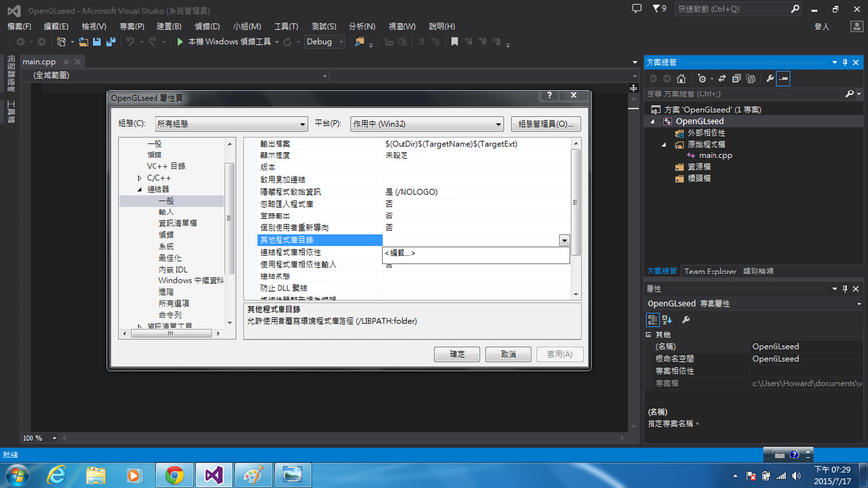Select 輸入 under 連結器 in the property tree
868x488 pixels.
pos(166,212)
